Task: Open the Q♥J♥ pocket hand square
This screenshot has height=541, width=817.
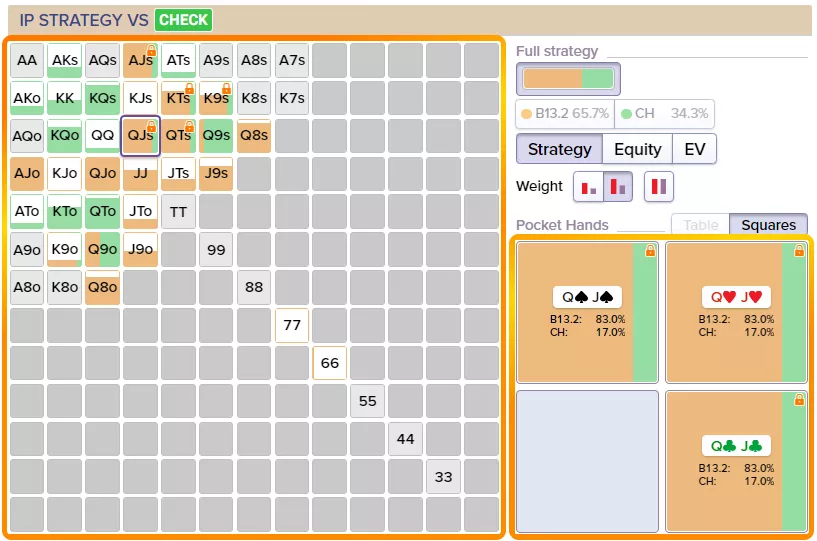Action: [736, 312]
